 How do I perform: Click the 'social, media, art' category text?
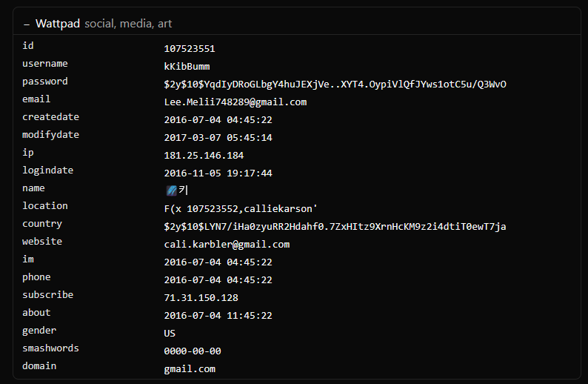pos(128,24)
